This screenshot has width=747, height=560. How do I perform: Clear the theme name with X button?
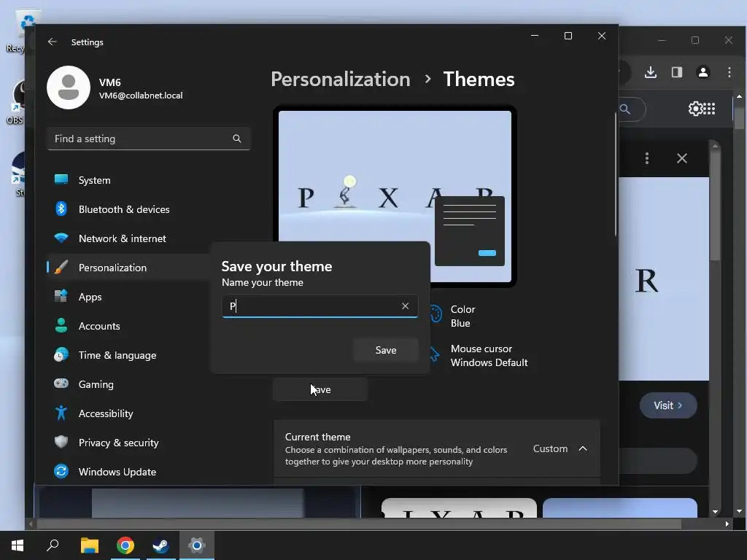(x=405, y=306)
